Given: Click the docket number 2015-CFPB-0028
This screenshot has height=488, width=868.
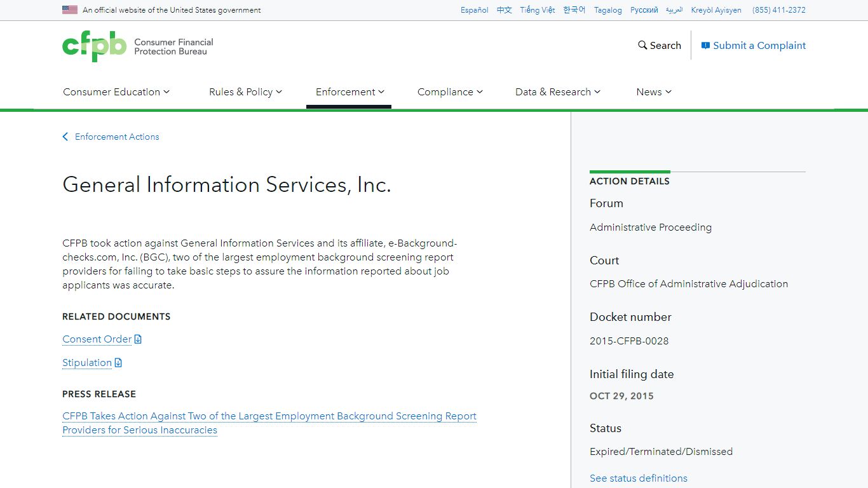Looking at the screenshot, I should pyautogui.click(x=629, y=341).
